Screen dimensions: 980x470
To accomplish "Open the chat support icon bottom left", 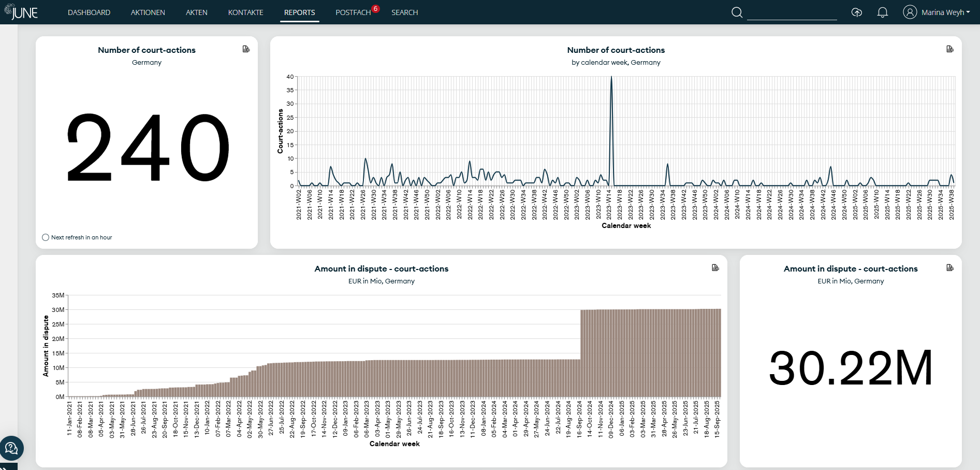I will 12,449.
